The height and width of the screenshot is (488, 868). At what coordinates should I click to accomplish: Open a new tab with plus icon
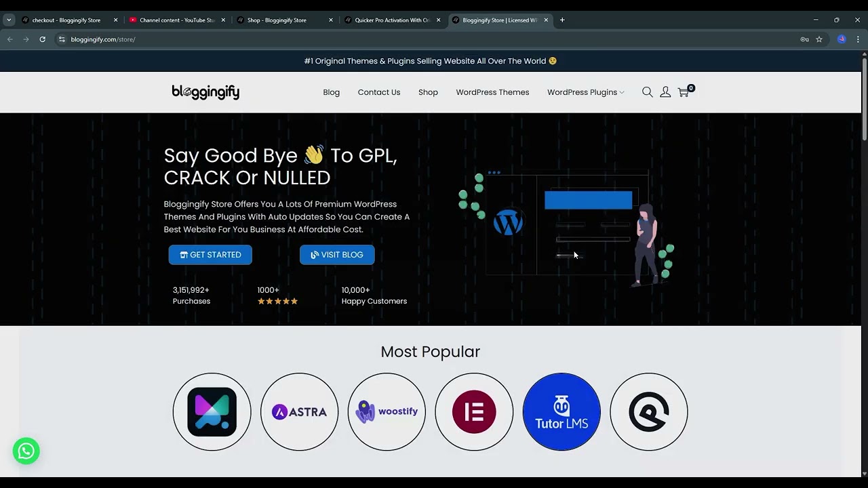pyautogui.click(x=562, y=20)
